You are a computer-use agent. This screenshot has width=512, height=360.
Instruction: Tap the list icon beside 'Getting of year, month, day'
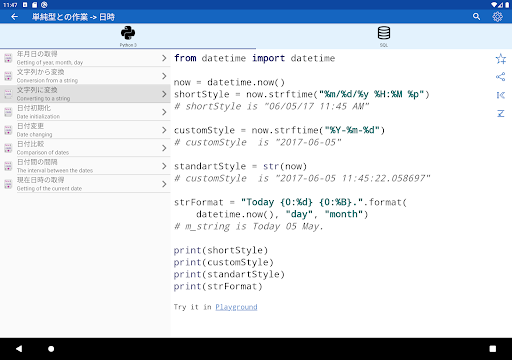(x=8, y=58)
